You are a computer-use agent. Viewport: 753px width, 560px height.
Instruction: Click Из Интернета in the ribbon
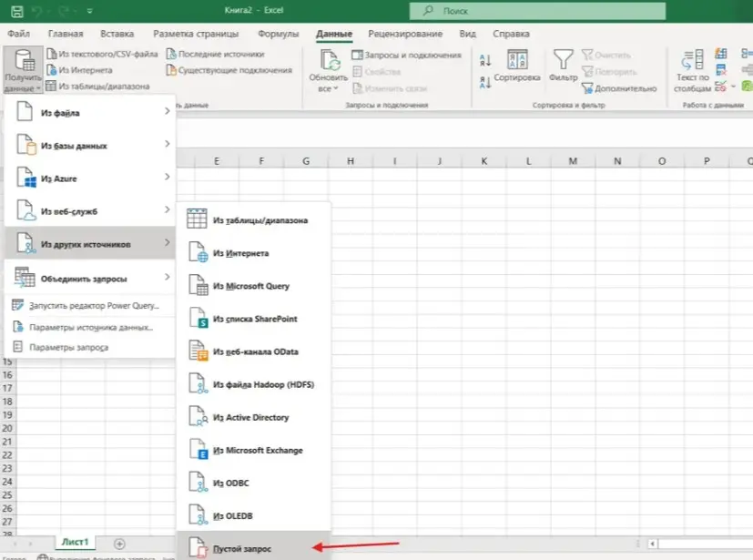(80, 70)
